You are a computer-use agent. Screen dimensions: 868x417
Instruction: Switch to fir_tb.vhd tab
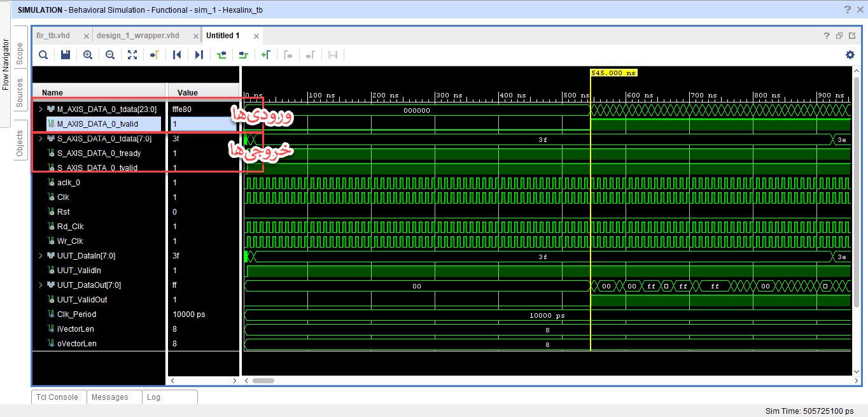(x=53, y=36)
